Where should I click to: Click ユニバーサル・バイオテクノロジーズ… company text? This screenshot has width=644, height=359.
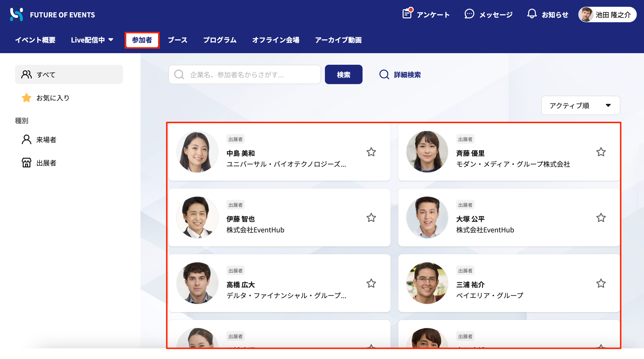tap(286, 164)
